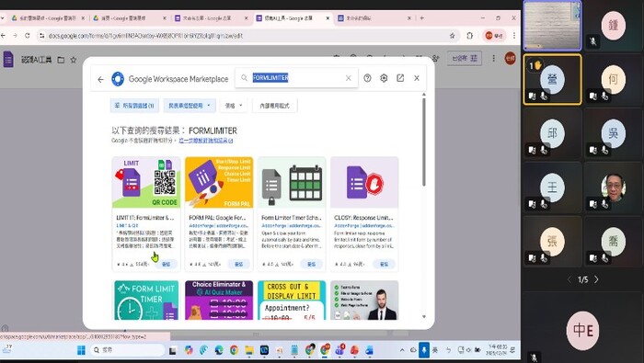The height and width of the screenshot is (363, 644).
Task: Select participant tile labeled 吳
Action: tap(614, 133)
